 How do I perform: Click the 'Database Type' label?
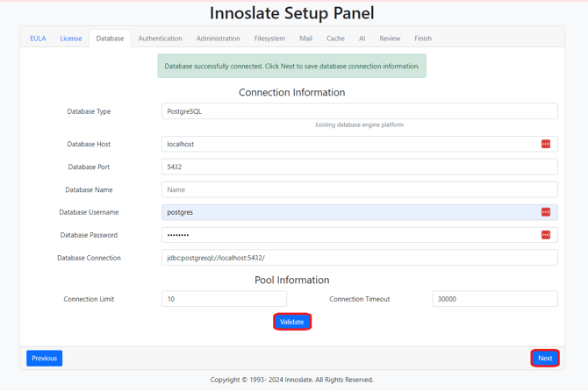[89, 111]
